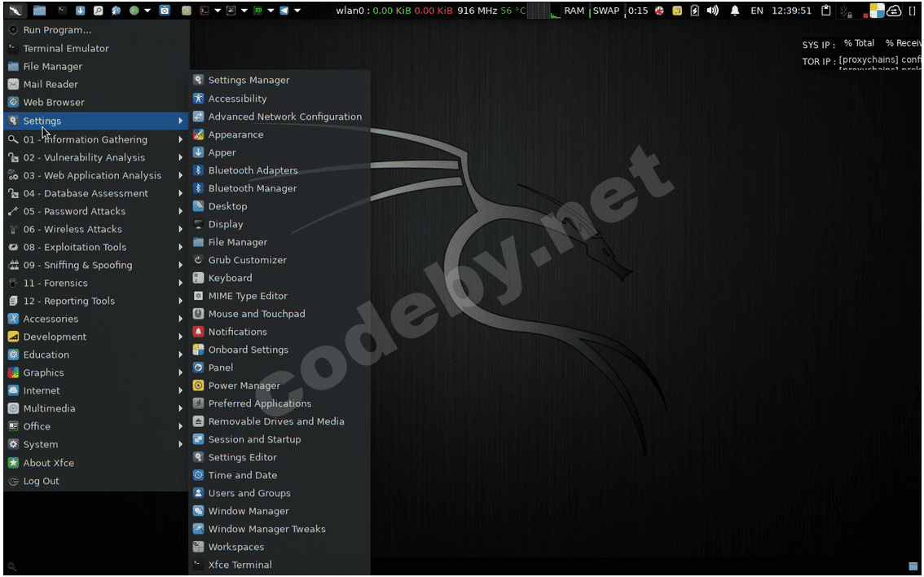The width and height of the screenshot is (924, 577).
Task: Open the Kali applications menu button
Action: coord(15,10)
